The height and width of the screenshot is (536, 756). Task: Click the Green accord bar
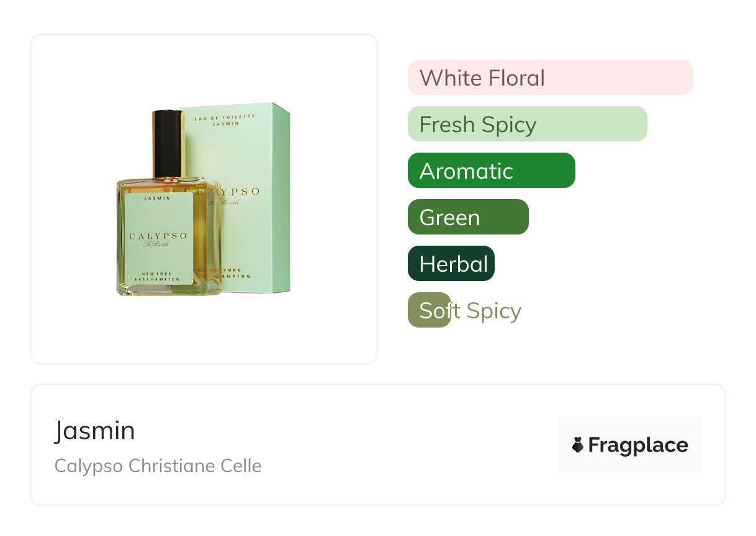pyautogui.click(x=467, y=217)
